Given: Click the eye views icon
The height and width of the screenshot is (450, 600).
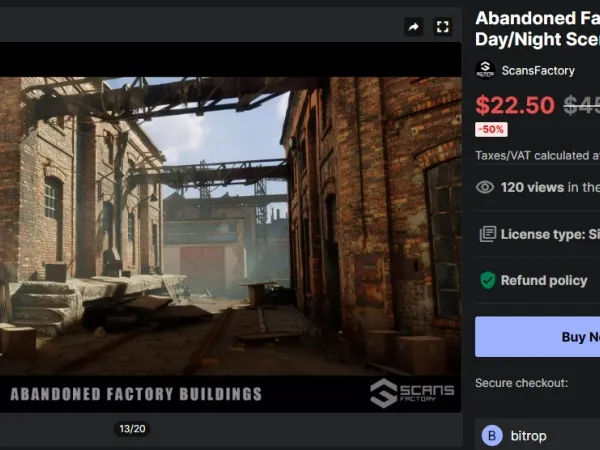Looking at the screenshot, I should [485, 187].
